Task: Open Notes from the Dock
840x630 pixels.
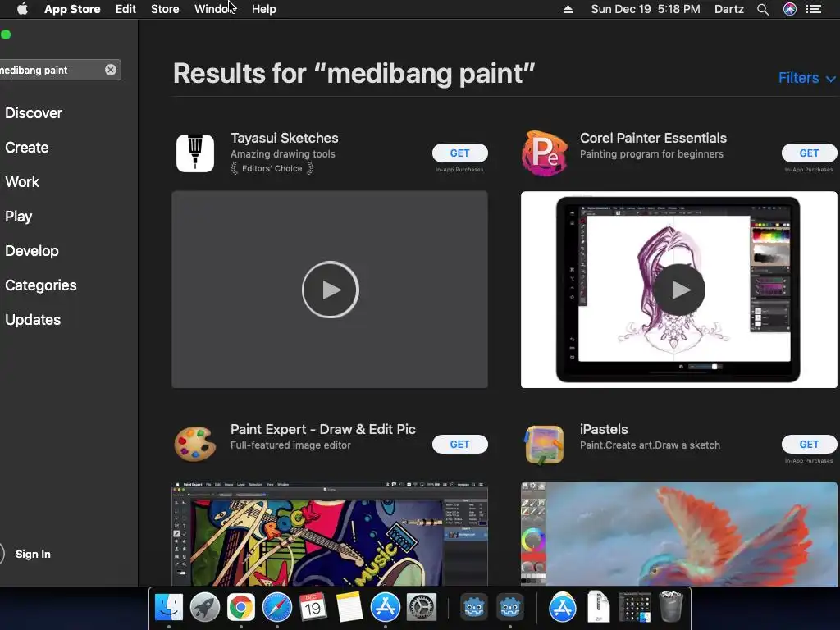Action: (x=349, y=608)
